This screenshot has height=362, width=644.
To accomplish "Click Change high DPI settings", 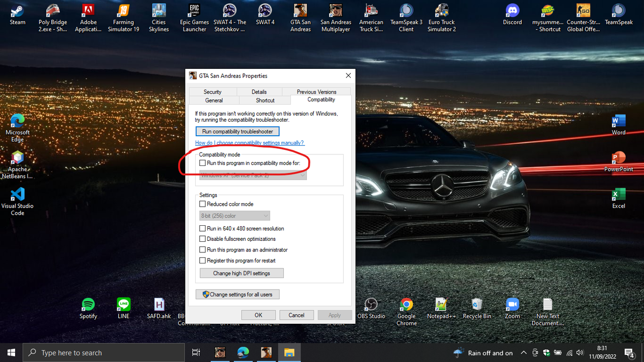I will point(242,273).
